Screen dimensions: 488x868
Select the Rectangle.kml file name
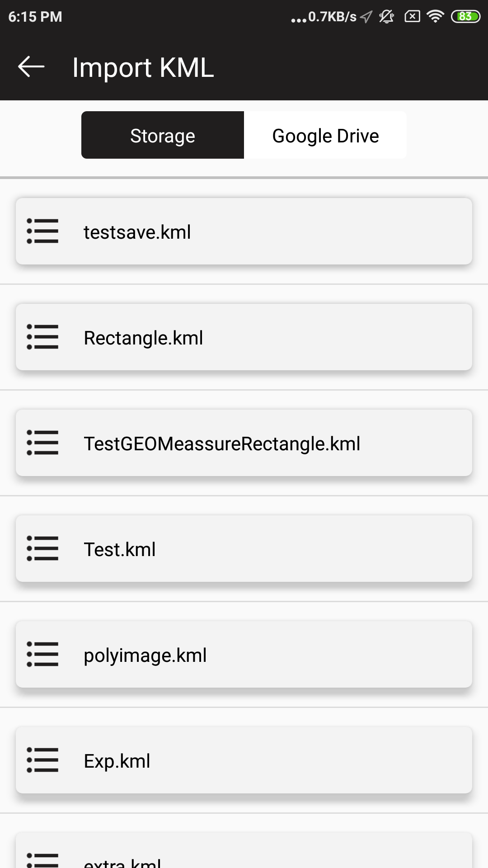coord(143,338)
